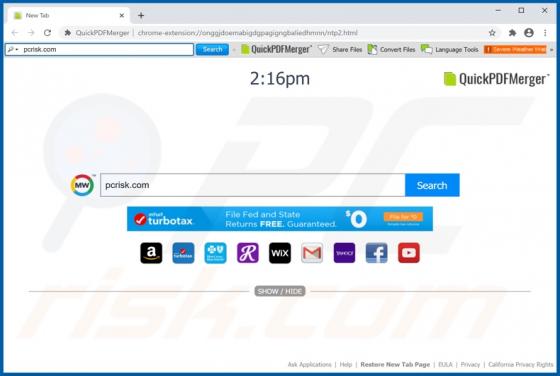Screen dimensions: 560x376
Task: Click the small toolbar Search button
Action: point(212,49)
